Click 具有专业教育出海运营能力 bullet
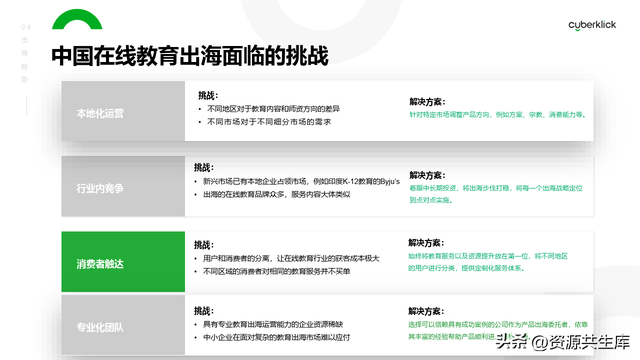Viewport: 640px width, 360px height. [273, 324]
